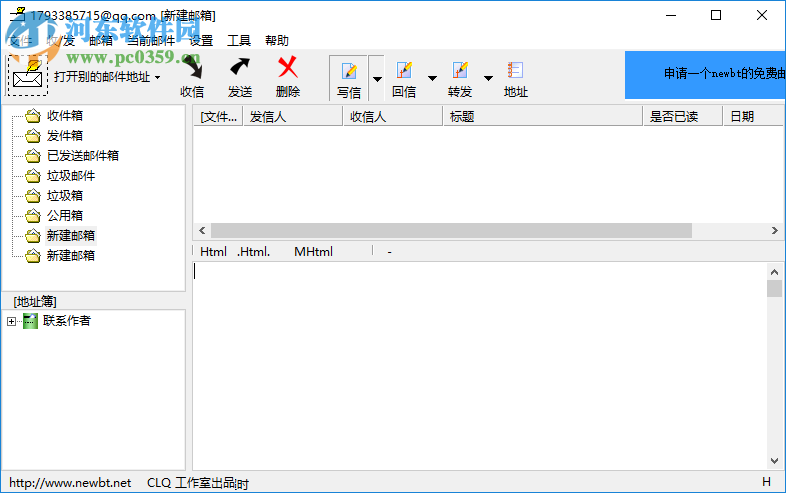Open dropdown arrow next to 回信
Image resolution: width=786 pixels, height=493 pixels.
coord(432,78)
